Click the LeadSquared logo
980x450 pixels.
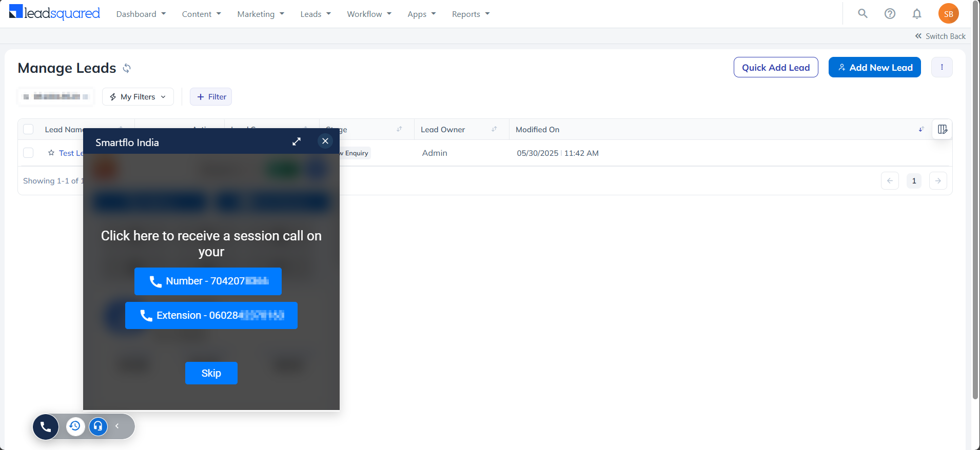click(54, 12)
